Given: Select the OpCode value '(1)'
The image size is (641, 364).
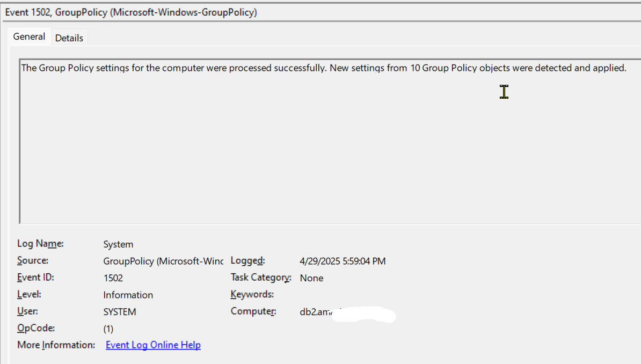Looking at the screenshot, I should tap(108, 329).
